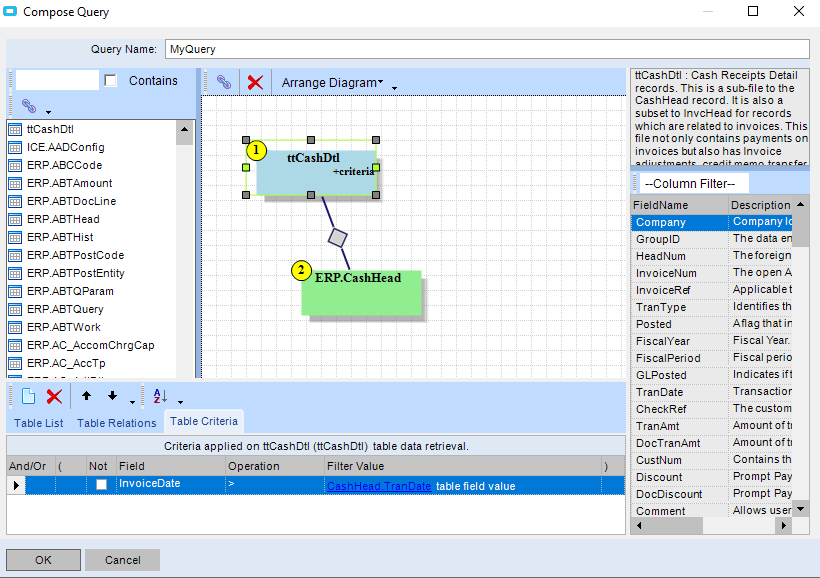
Task: Open the diagram toolbar overflow arrow
Action: [394, 88]
